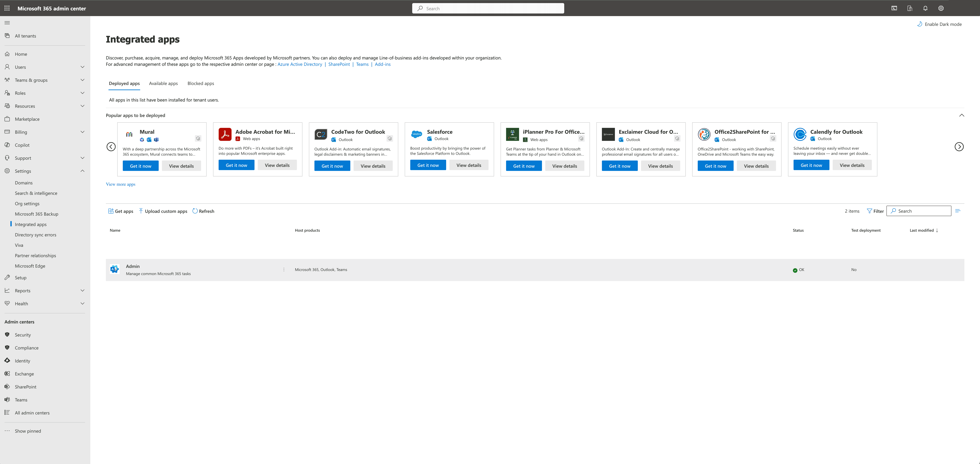Click the Home sidebar icon
Screen dimensions: 980x464
7,54
